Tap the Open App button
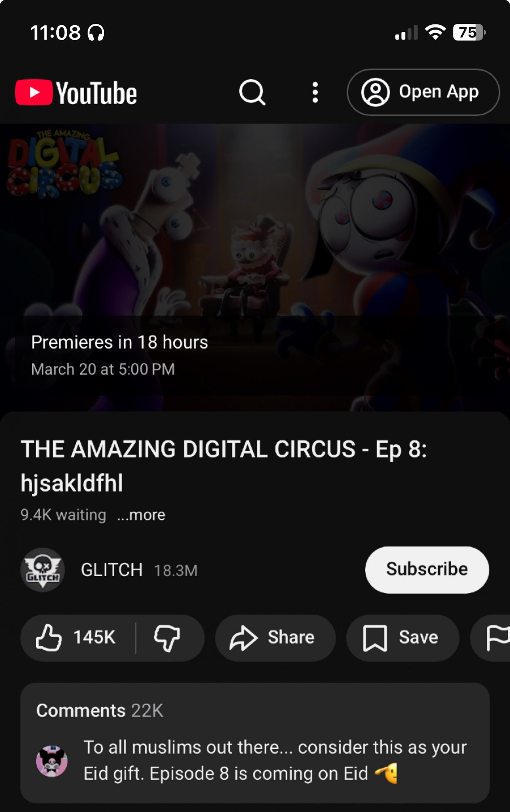The image size is (510, 812). (423, 92)
